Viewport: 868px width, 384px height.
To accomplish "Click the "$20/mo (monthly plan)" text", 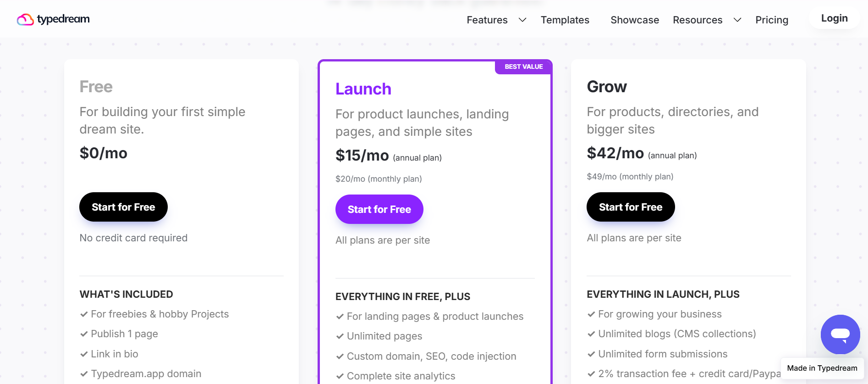I will click(378, 179).
